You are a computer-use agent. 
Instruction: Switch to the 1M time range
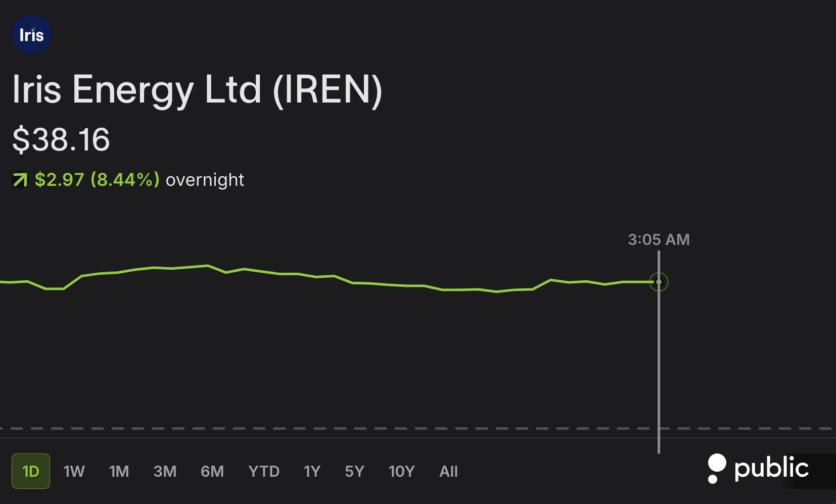tap(119, 471)
